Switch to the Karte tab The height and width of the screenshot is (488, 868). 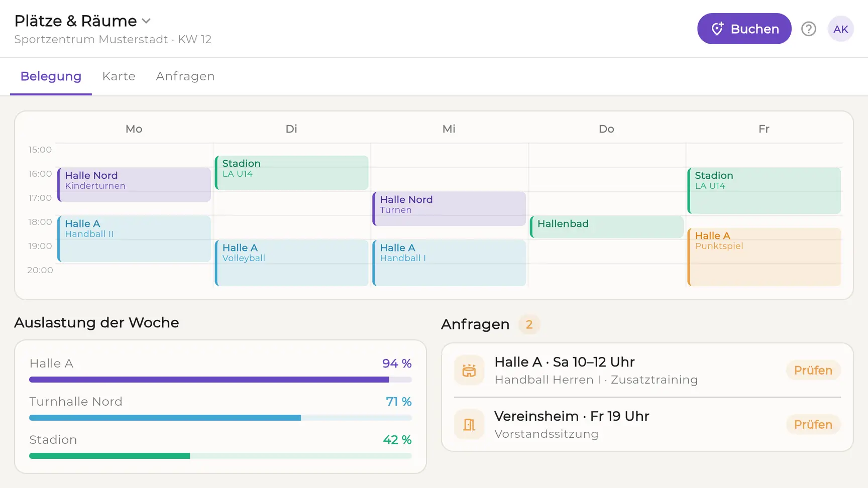pyautogui.click(x=119, y=76)
